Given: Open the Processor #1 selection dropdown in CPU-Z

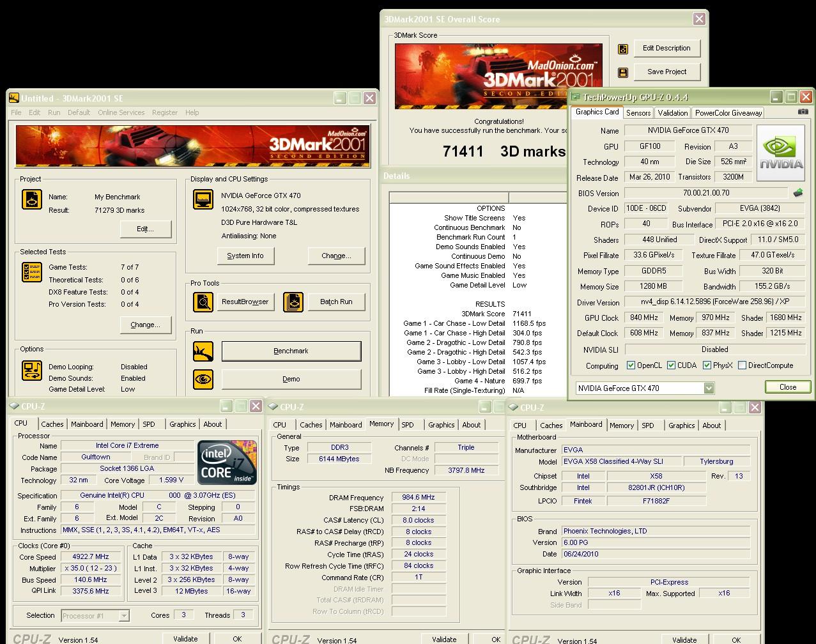Looking at the screenshot, I should 124,616.
